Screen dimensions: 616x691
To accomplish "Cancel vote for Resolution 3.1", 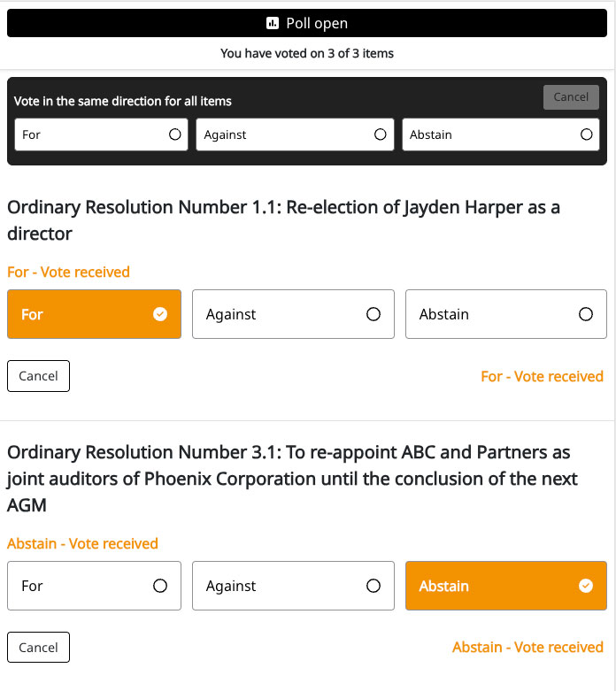I will pyautogui.click(x=38, y=648).
